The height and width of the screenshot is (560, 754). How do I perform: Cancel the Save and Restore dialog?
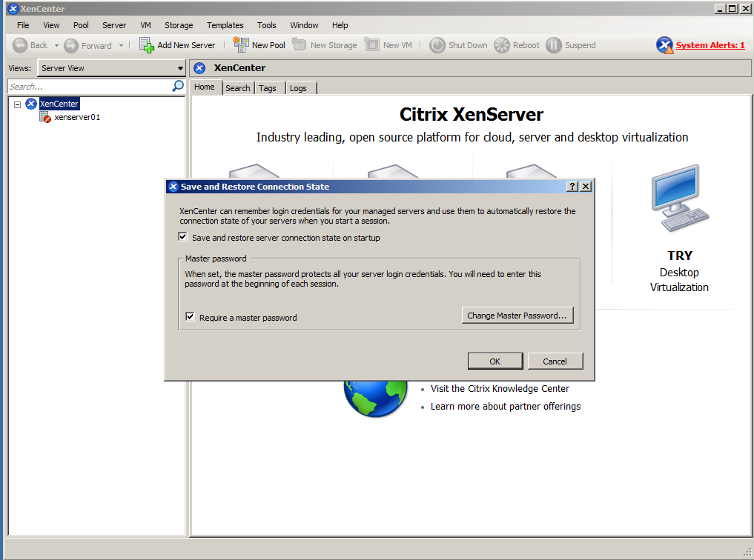[x=555, y=361]
